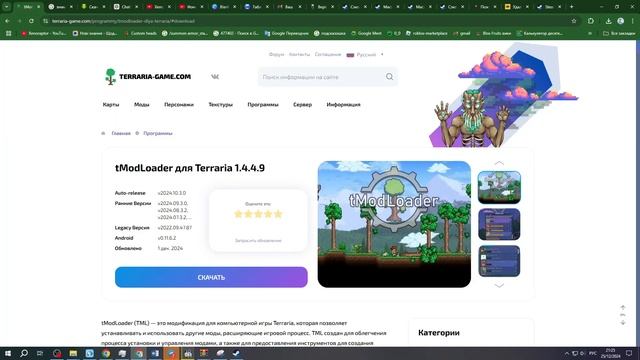The height and width of the screenshot is (360, 640).
Task: Open the Chrome profile avatar
Action: tap(620, 21)
